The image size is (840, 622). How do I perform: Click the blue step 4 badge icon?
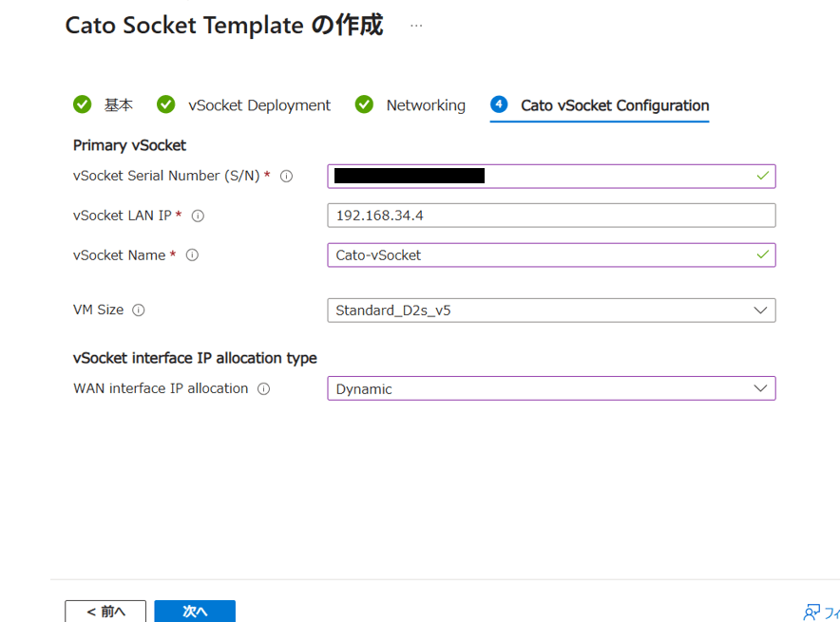click(500, 104)
